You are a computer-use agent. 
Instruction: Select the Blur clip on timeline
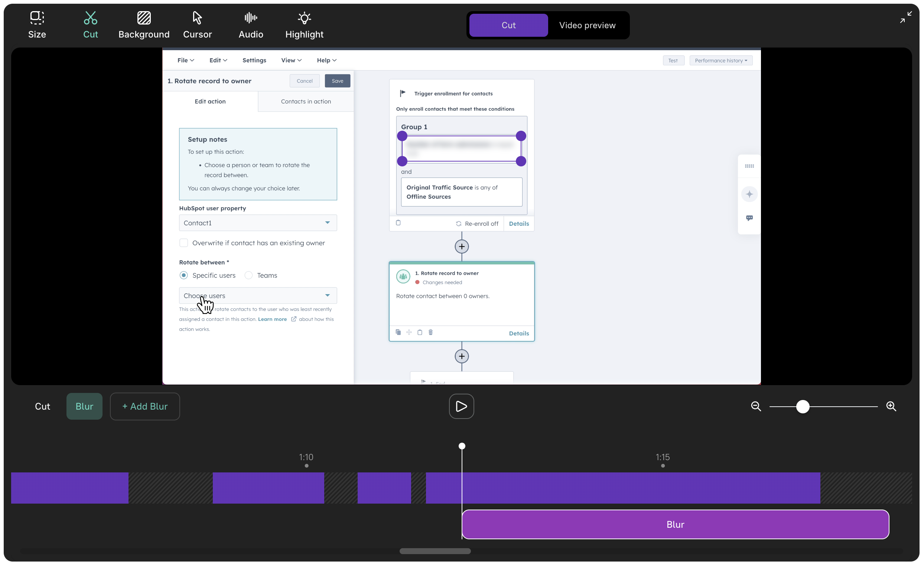click(x=675, y=524)
